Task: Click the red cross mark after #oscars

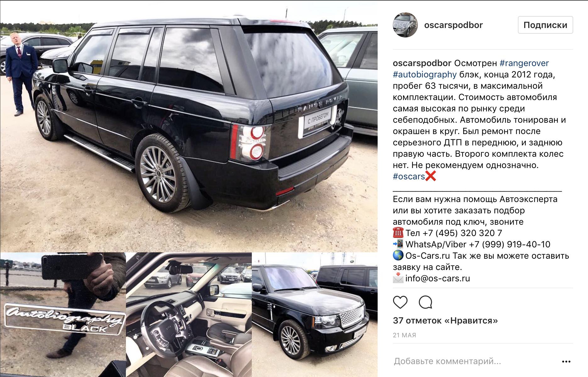Action: (430, 176)
